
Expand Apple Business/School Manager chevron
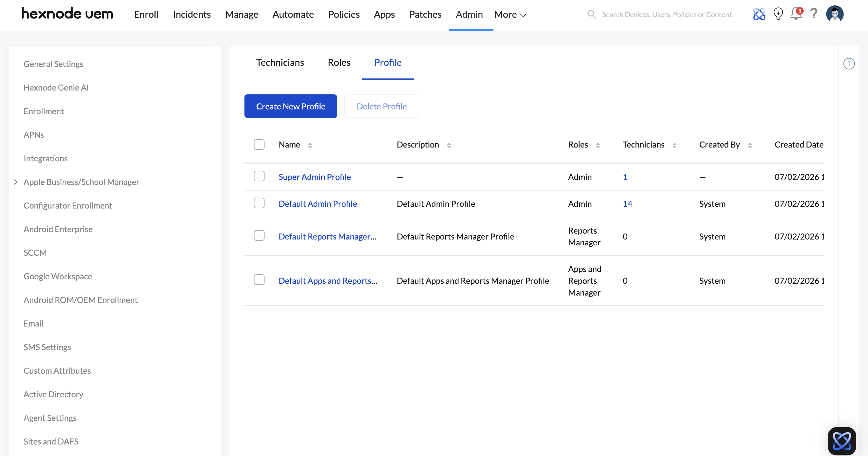click(15, 182)
